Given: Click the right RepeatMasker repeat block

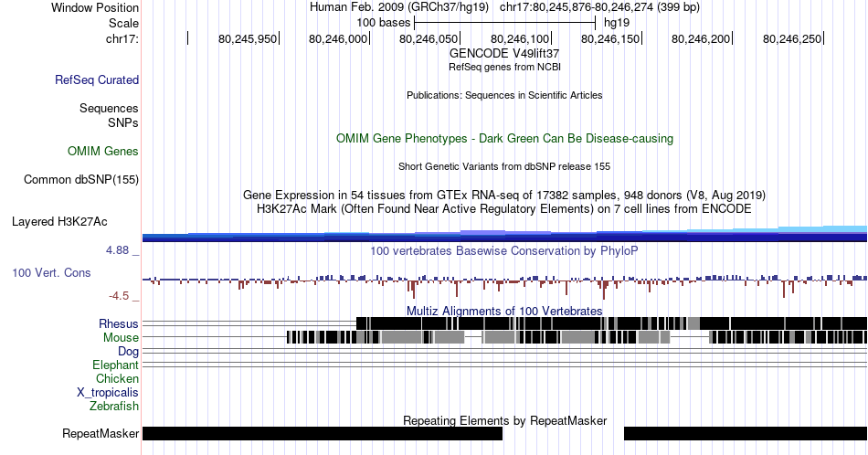Looking at the screenshot, I should [746, 433].
